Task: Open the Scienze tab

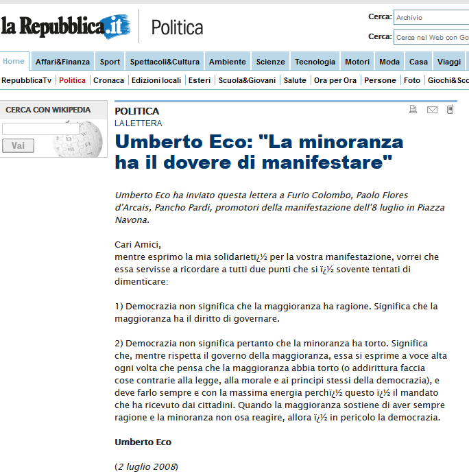Action: coord(270,62)
